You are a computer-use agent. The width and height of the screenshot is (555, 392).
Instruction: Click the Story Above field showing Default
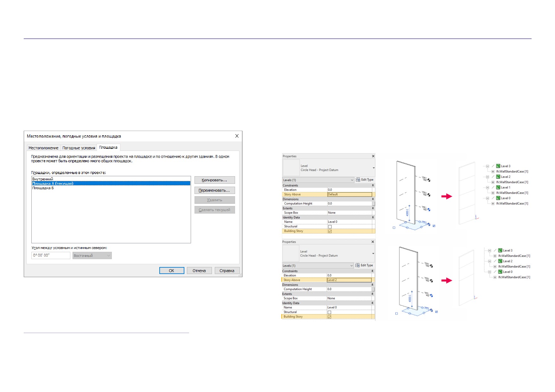click(350, 195)
